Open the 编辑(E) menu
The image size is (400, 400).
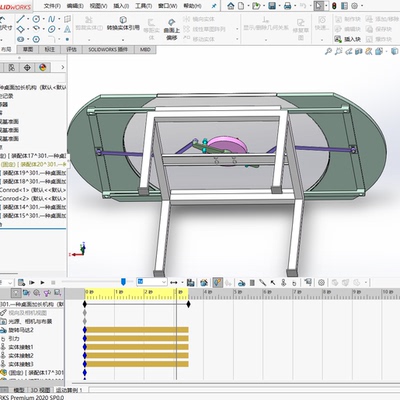pos(75,6)
